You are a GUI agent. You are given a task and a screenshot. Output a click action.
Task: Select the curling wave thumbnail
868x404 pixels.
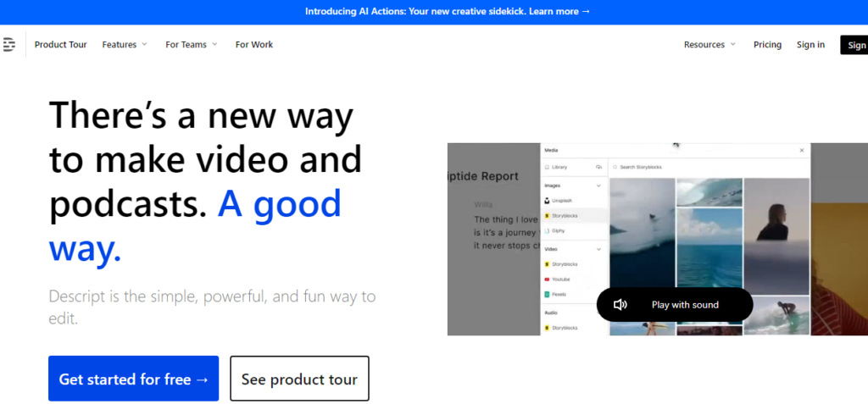tap(709, 192)
